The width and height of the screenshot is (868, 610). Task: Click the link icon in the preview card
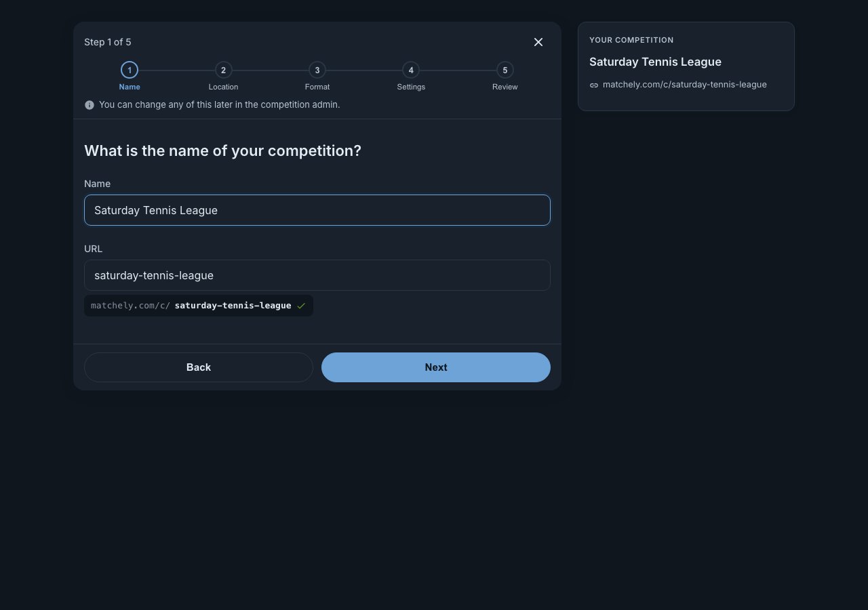[594, 85]
